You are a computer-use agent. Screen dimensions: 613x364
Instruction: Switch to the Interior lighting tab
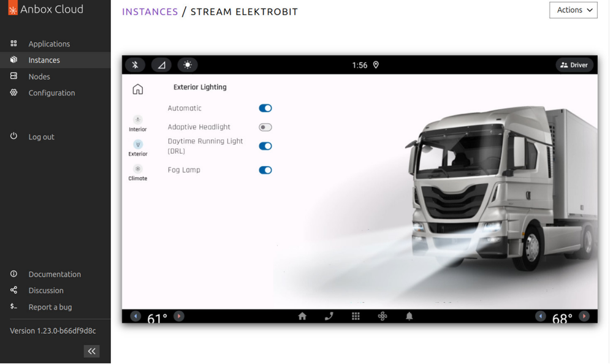pos(138,123)
